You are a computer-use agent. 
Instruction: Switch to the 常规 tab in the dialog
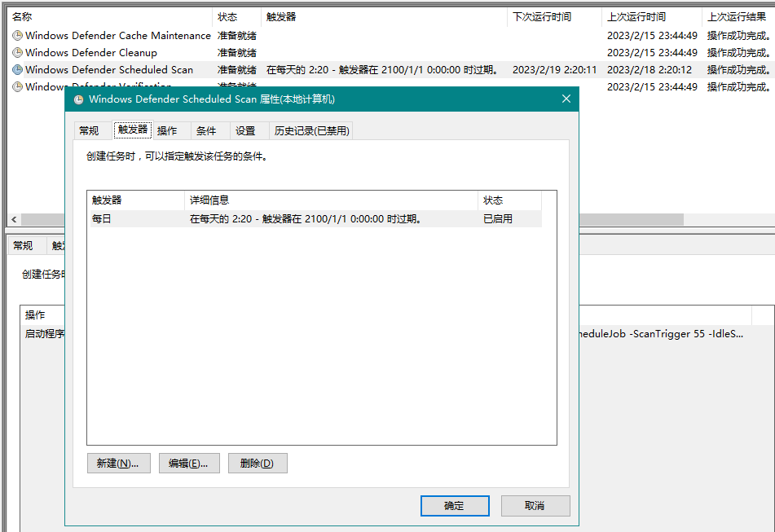90,130
